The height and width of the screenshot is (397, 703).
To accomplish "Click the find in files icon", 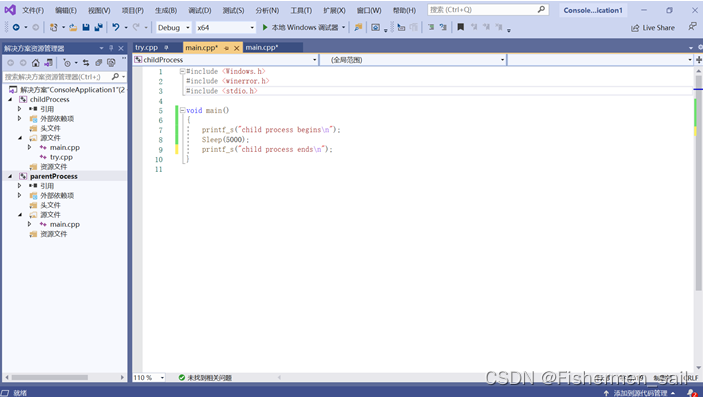I will [x=358, y=27].
